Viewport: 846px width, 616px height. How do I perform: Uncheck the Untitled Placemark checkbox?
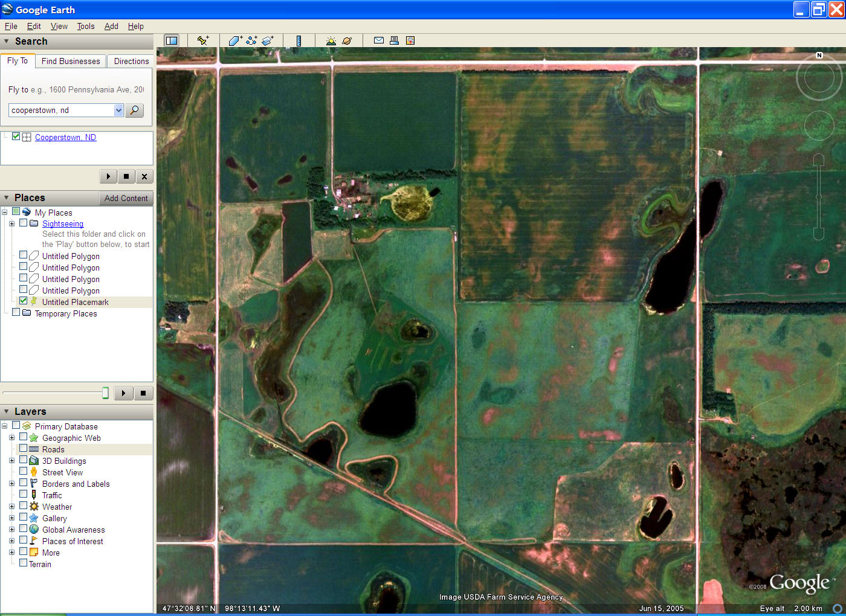[24, 301]
